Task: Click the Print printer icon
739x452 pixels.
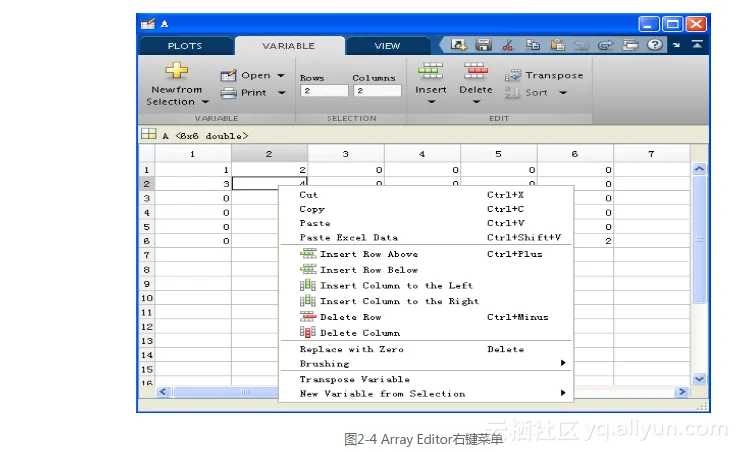Action: coord(229,93)
